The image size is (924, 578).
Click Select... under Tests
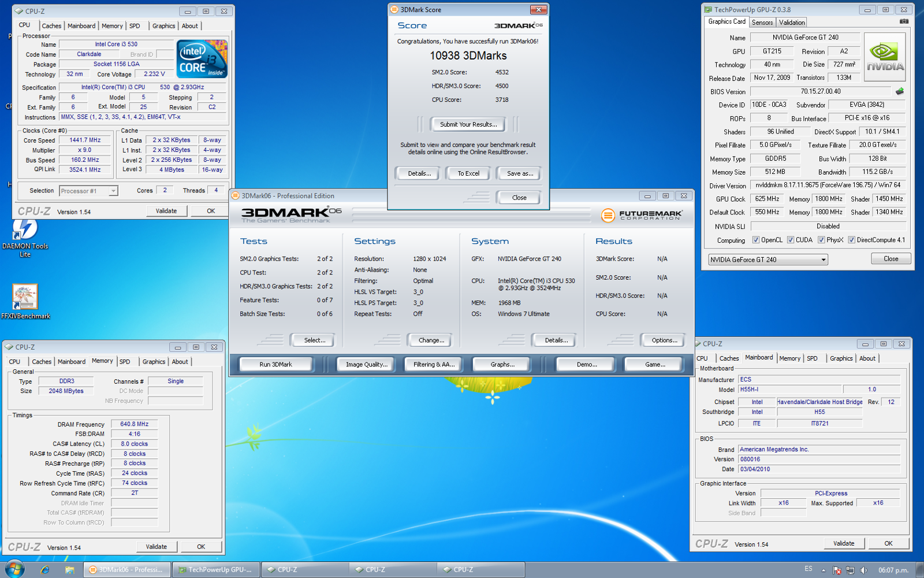(315, 340)
